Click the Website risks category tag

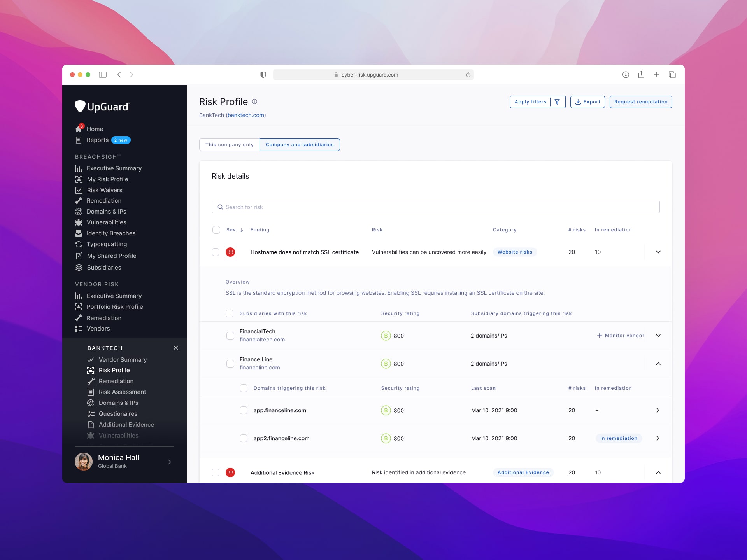[515, 252]
